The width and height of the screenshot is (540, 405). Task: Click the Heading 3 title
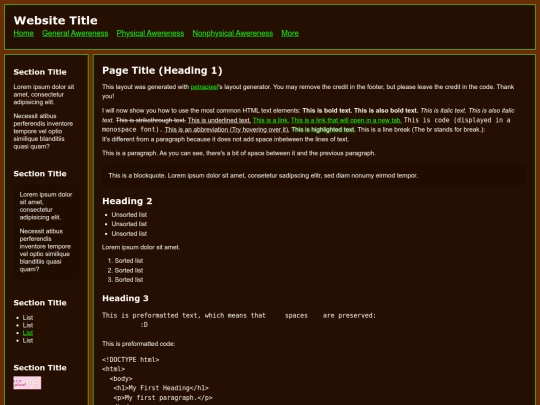pyautogui.click(x=125, y=298)
